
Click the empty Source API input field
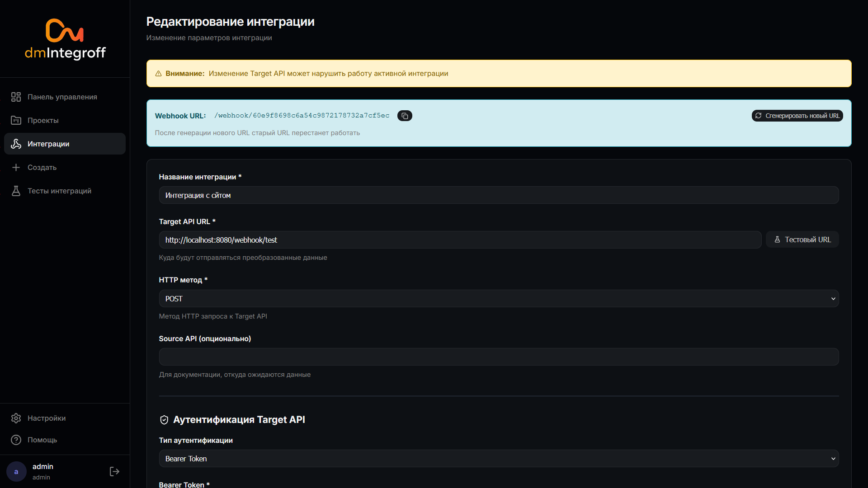[x=499, y=357]
